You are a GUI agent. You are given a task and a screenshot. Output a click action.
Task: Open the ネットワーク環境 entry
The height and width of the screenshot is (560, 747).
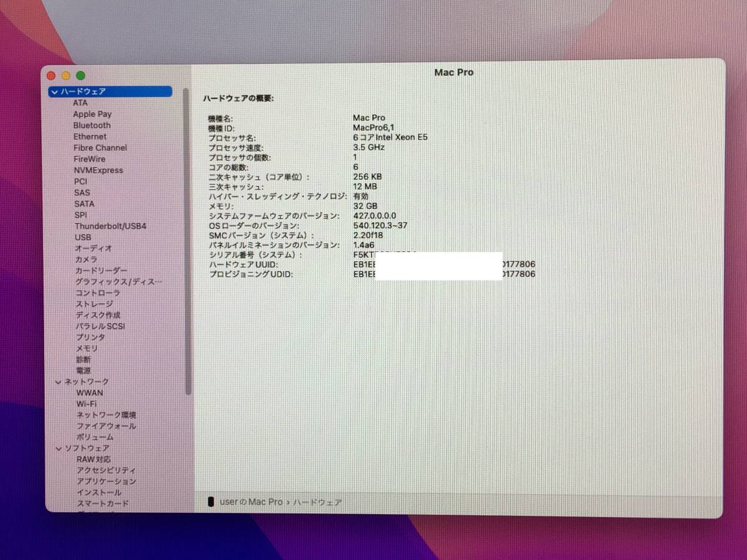(x=106, y=415)
